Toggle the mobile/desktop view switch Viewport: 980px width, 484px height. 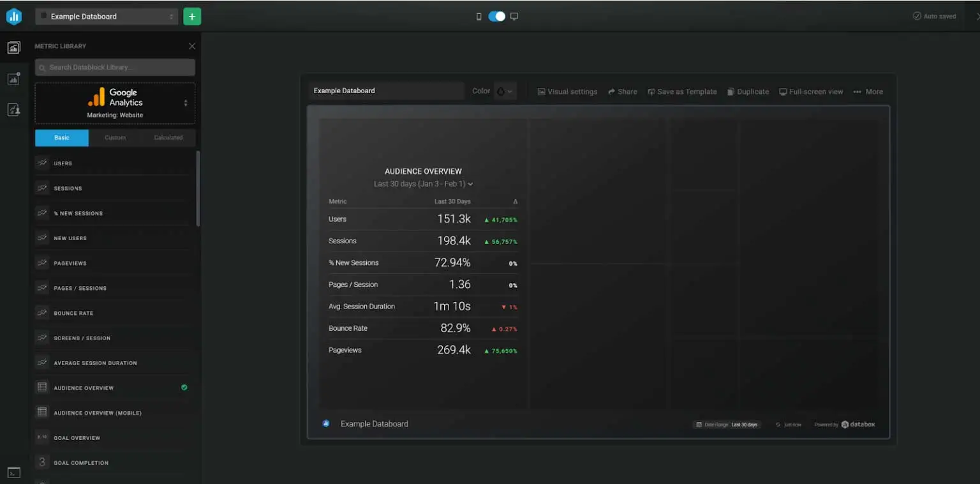tap(496, 17)
